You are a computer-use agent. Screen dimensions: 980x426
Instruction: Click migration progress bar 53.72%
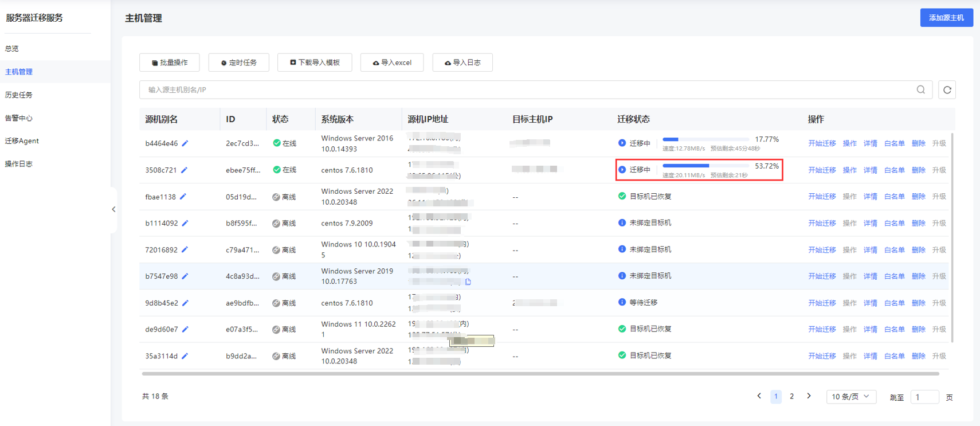705,166
